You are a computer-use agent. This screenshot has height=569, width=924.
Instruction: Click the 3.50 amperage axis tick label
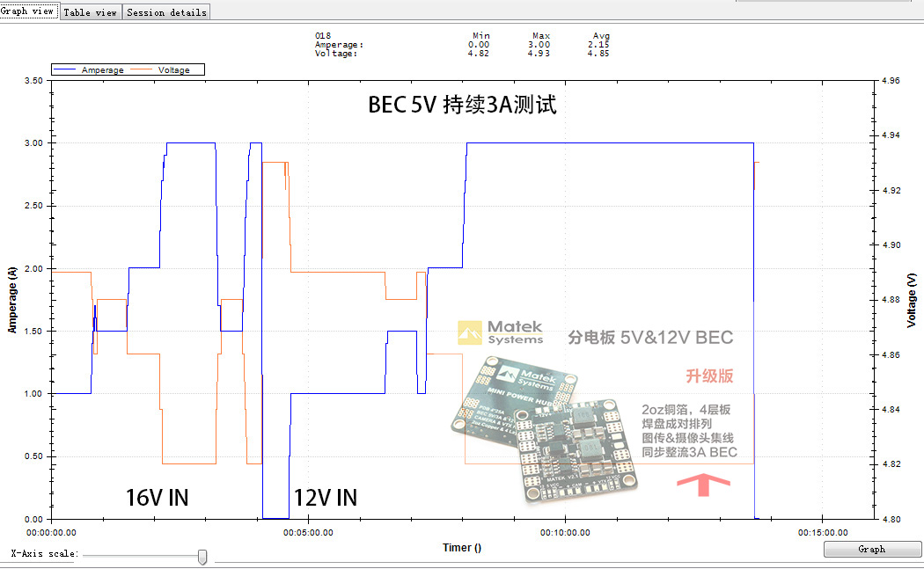click(33, 81)
